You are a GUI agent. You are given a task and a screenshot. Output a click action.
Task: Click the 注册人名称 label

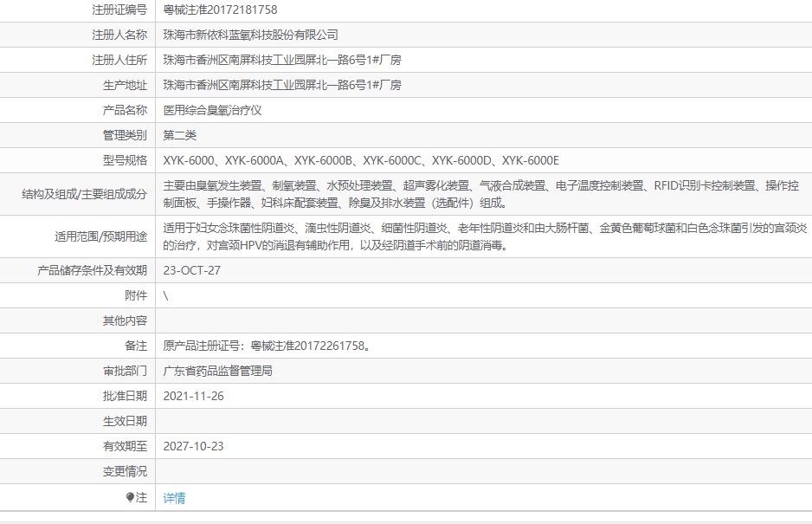[119, 35]
